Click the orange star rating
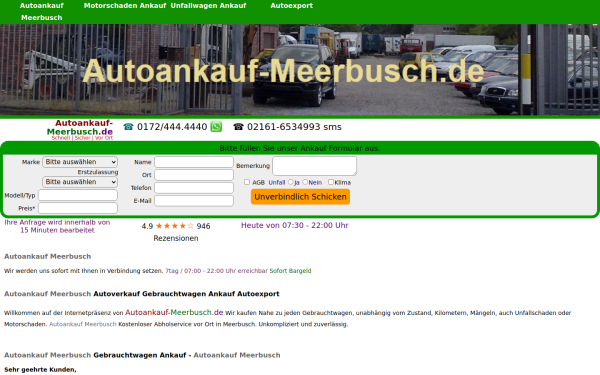Screen dimensions: 600x375 point(175,226)
